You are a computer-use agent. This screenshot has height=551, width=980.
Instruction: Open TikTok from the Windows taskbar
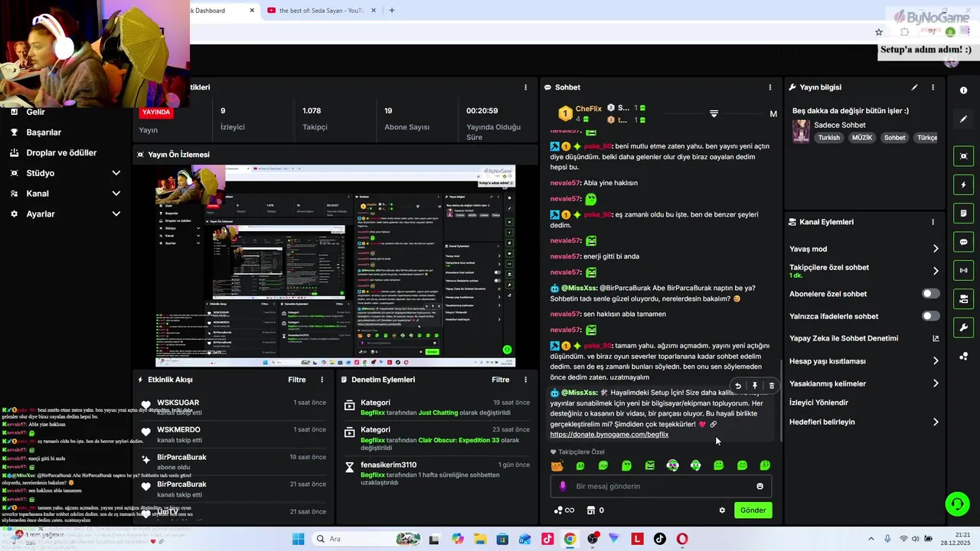point(660,539)
